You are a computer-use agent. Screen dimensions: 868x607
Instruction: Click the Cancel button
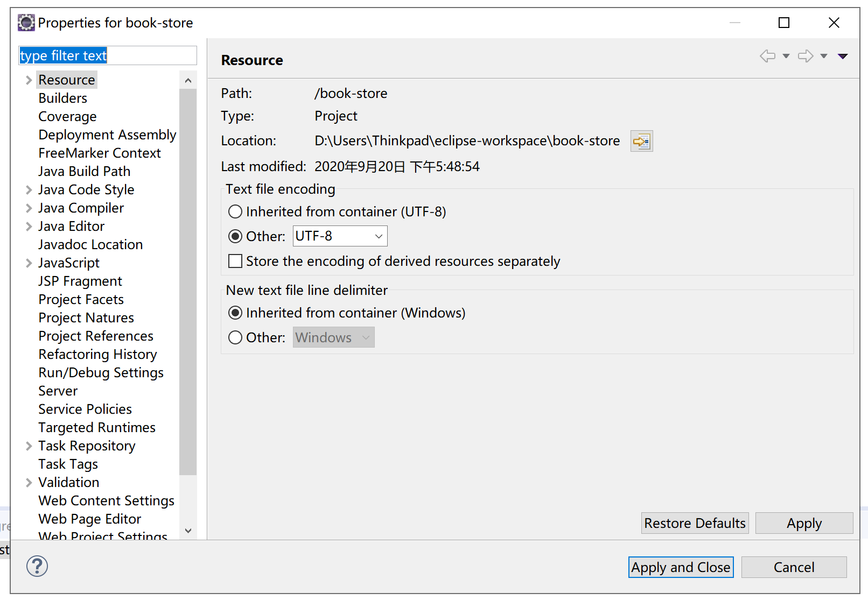[x=794, y=567]
